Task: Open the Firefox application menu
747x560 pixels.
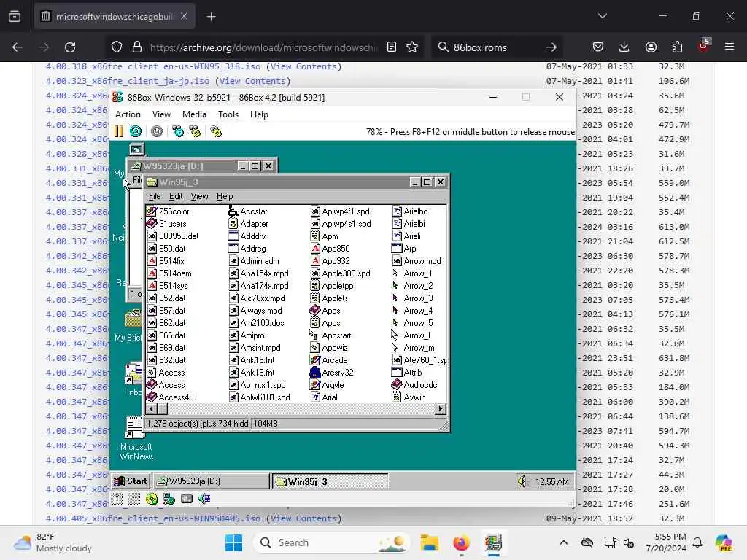Action: pos(729,47)
